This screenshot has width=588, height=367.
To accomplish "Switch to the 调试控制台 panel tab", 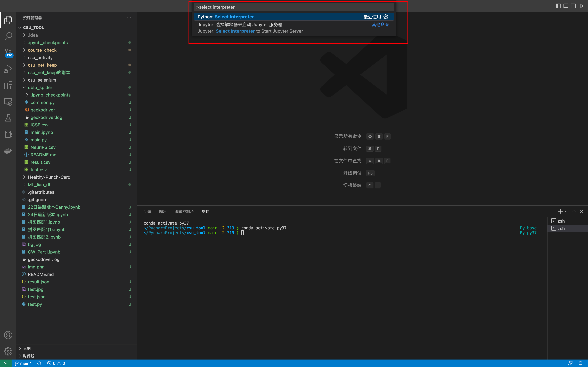I will [x=184, y=212].
